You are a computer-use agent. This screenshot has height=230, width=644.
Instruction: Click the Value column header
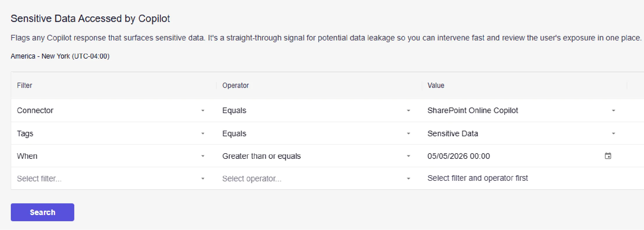coord(436,85)
